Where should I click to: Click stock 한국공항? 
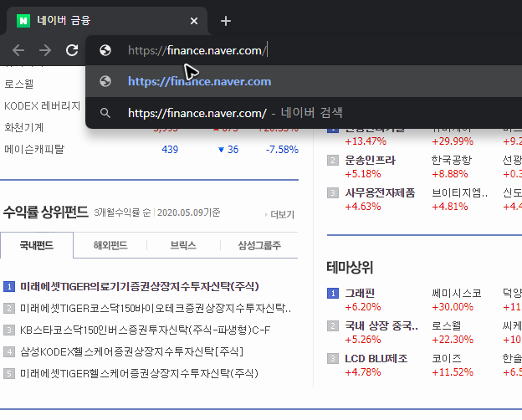(452, 160)
